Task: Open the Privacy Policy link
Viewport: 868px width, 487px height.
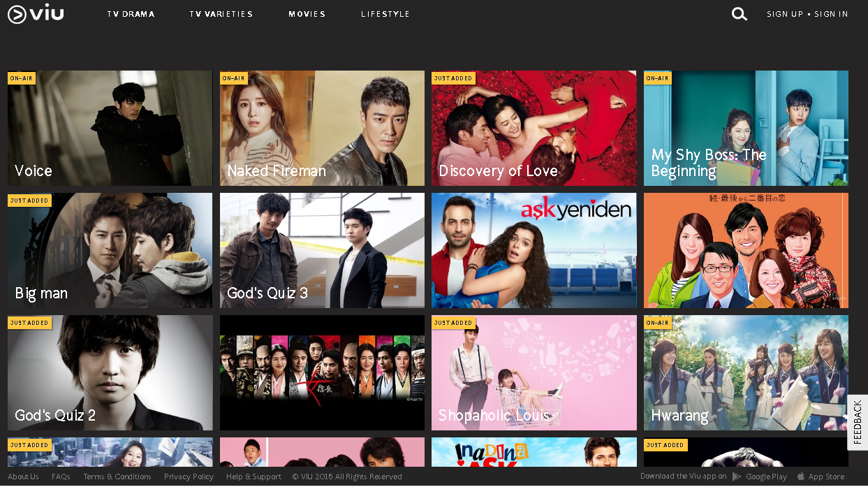Action: (x=189, y=477)
